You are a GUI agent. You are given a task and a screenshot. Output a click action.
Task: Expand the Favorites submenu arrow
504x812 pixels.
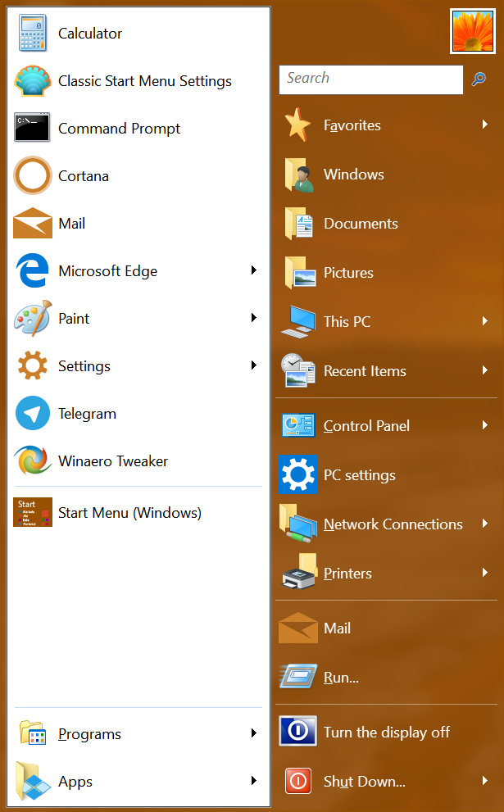point(485,124)
